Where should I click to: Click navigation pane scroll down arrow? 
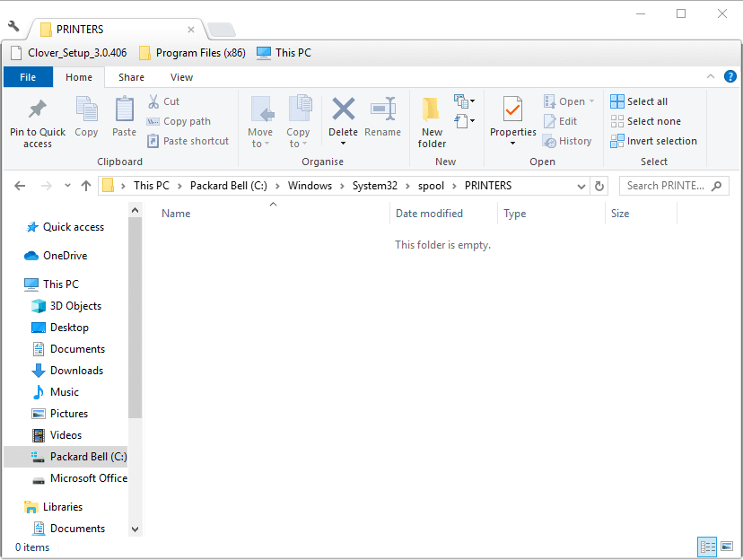click(x=135, y=529)
